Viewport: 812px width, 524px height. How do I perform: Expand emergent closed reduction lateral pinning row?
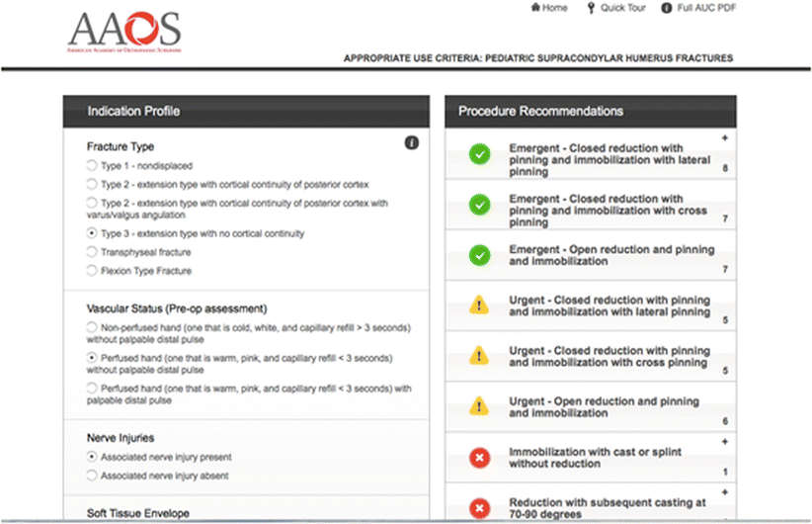coord(724,137)
